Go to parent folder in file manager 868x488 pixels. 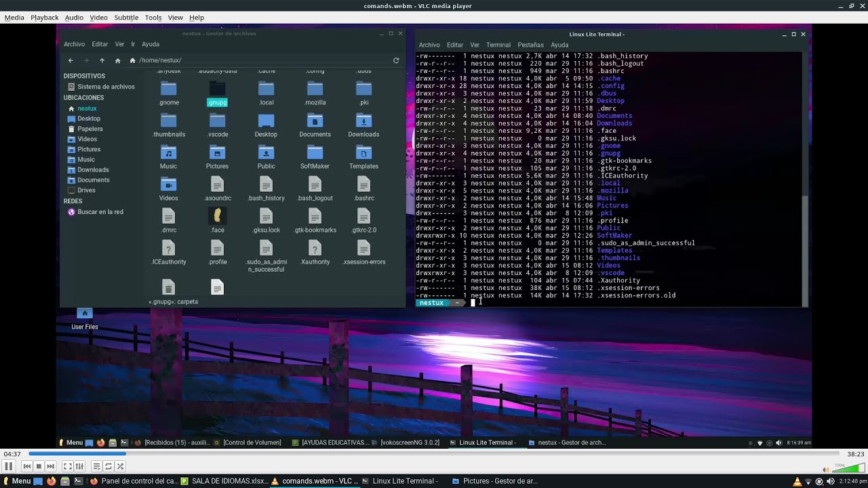[102, 60]
